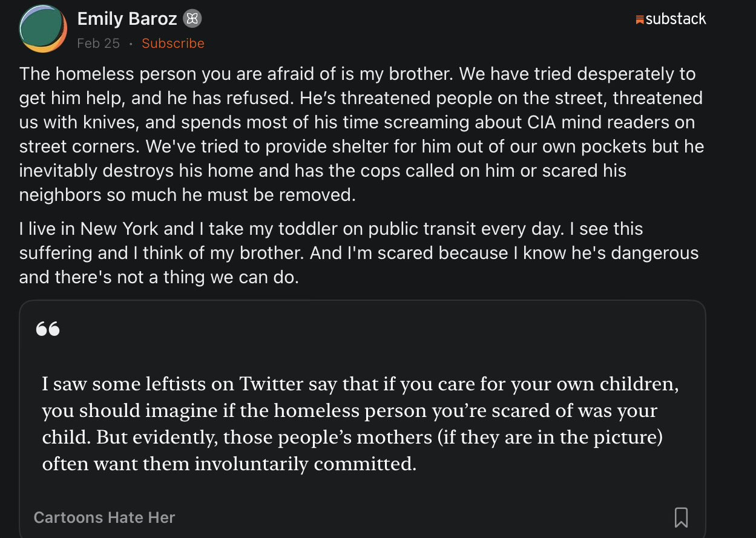Viewport: 756px width, 538px height.
Task: Click the Feb 25 post date
Action: click(x=98, y=44)
